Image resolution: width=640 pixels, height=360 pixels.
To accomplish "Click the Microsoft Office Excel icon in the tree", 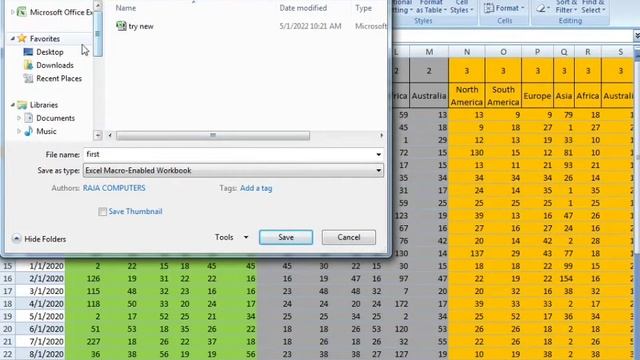I will [21, 12].
